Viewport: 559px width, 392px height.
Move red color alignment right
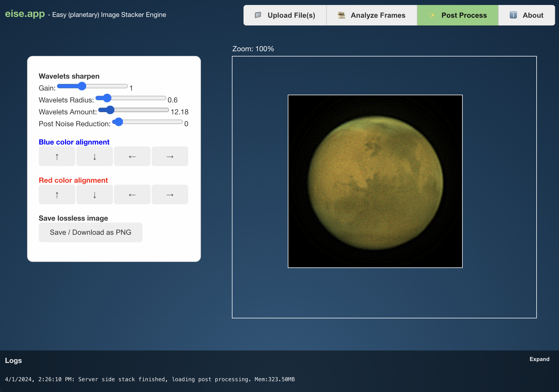tap(170, 195)
